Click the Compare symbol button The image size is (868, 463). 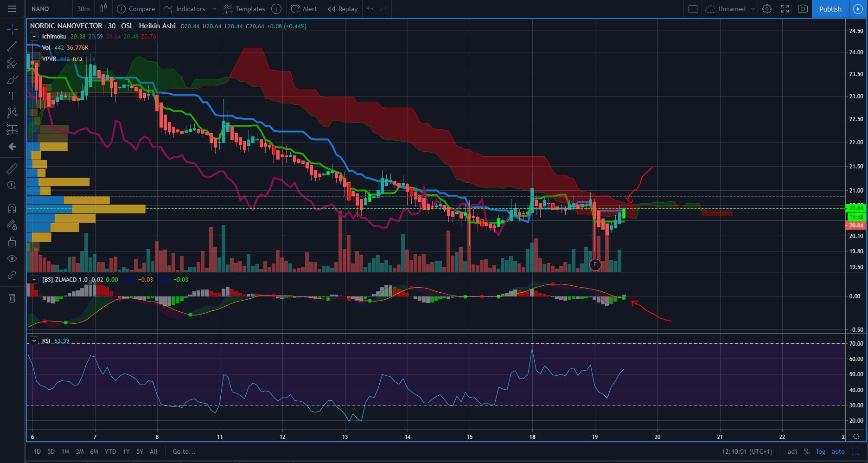[x=136, y=9]
